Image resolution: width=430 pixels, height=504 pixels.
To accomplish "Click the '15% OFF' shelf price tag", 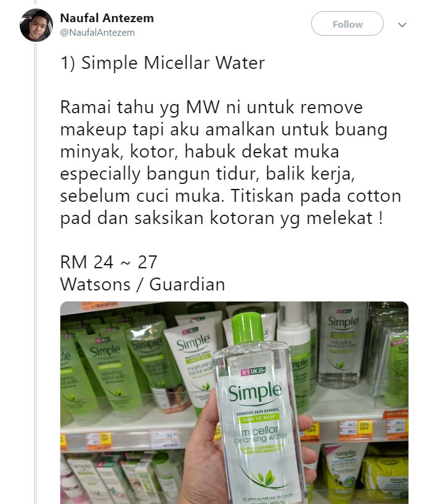I will pyautogui.click(x=364, y=426).
